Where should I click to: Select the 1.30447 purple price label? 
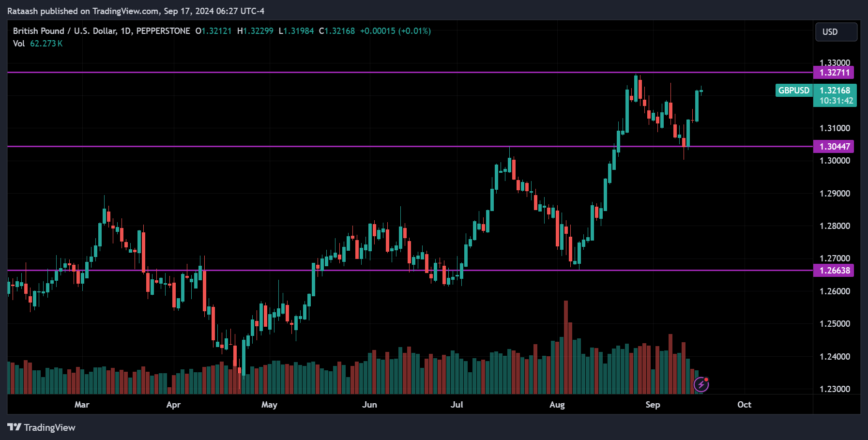tap(834, 146)
